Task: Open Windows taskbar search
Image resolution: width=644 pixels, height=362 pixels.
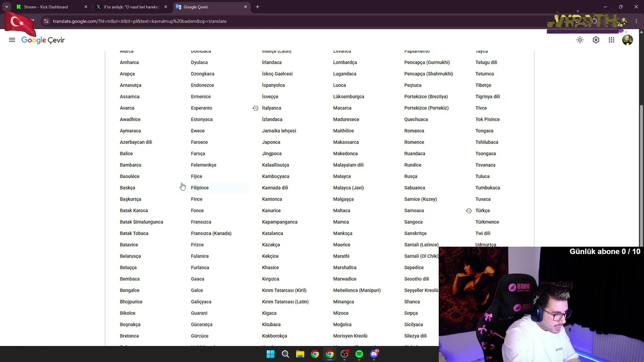Action: (285, 354)
